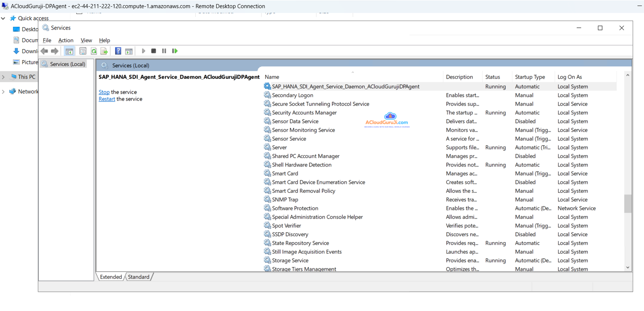Open the View menu
Image resolution: width=644 pixels, height=311 pixels.
click(86, 40)
